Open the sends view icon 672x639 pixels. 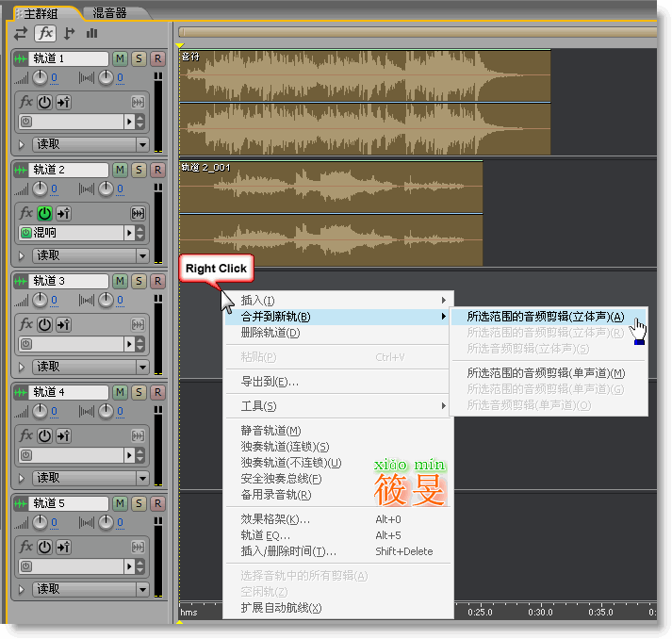tap(69, 34)
